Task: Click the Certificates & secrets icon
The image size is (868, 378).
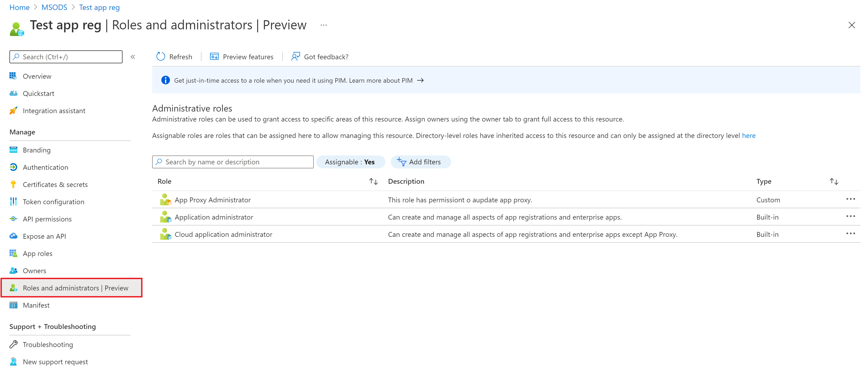Action: pos(13,184)
